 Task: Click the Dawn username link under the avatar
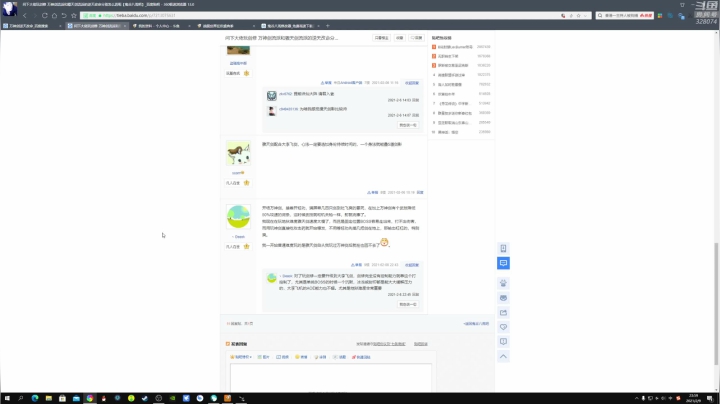(x=239, y=237)
